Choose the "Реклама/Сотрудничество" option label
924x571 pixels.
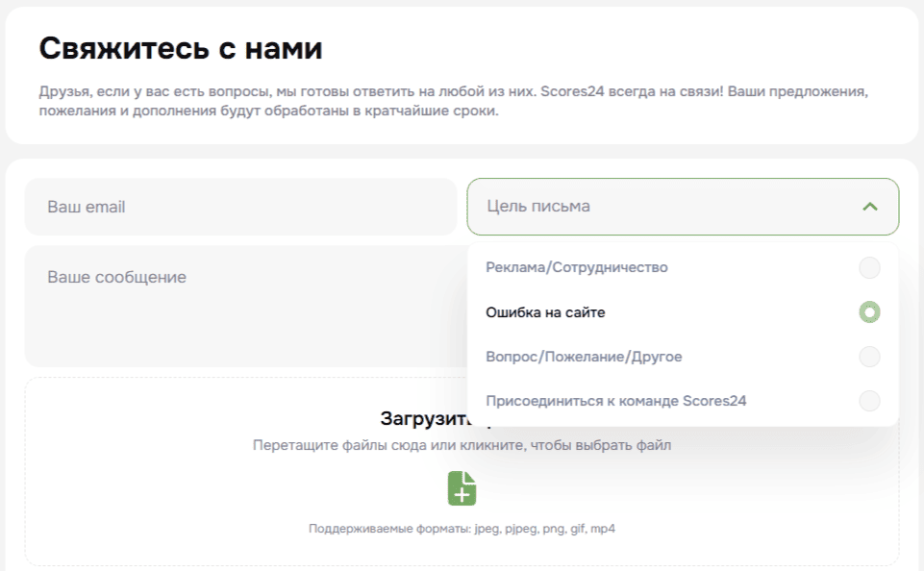pos(577,267)
